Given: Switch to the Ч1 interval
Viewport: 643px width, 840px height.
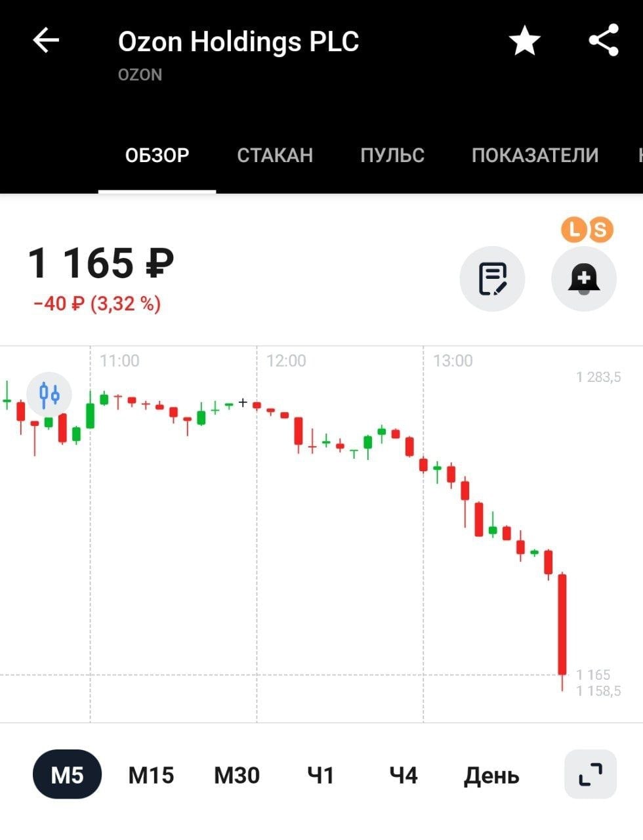Looking at the screenshot, I should pos(320,775).
